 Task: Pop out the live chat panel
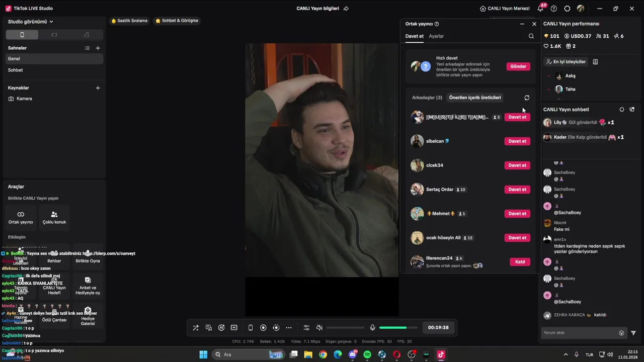(x=632, y=110)
